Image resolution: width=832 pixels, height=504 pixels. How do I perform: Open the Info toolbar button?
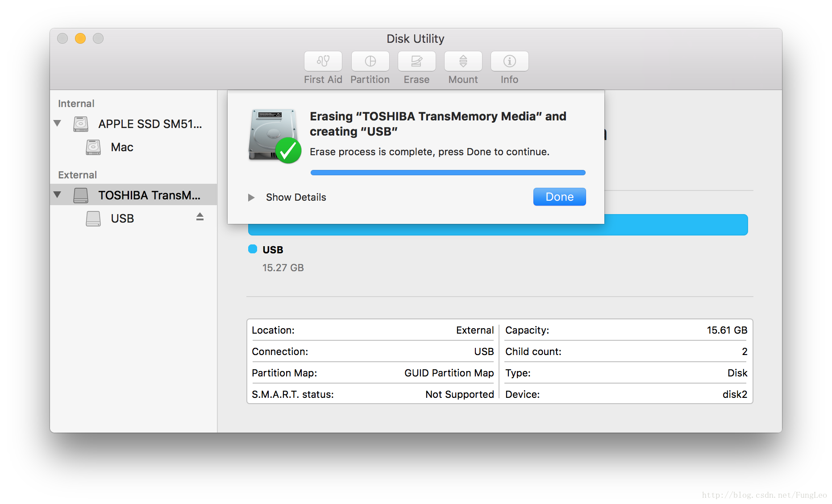[509, 61]
